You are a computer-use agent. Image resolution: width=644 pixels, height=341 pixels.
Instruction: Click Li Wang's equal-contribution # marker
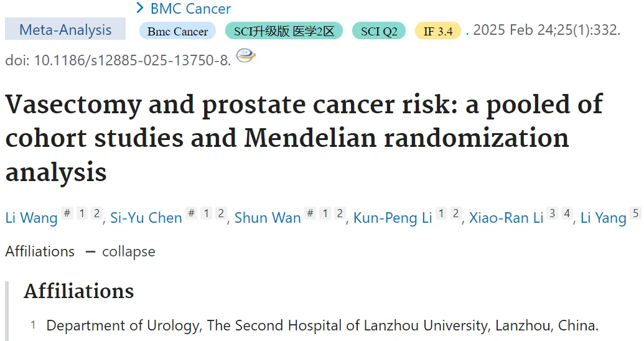point(67,213)
